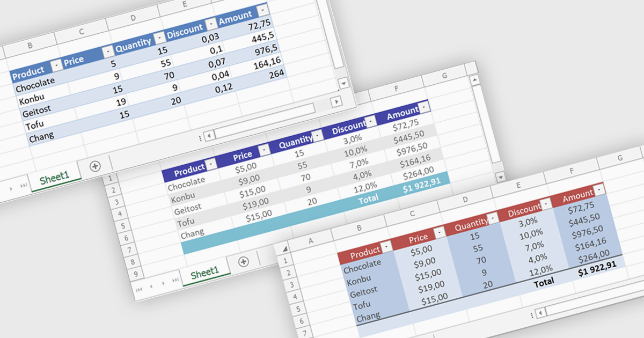The height and width of the screenshot is (338, 644).
Task: Click tab-bar split handle dots in blue window
Action: [x=200, y=138]
